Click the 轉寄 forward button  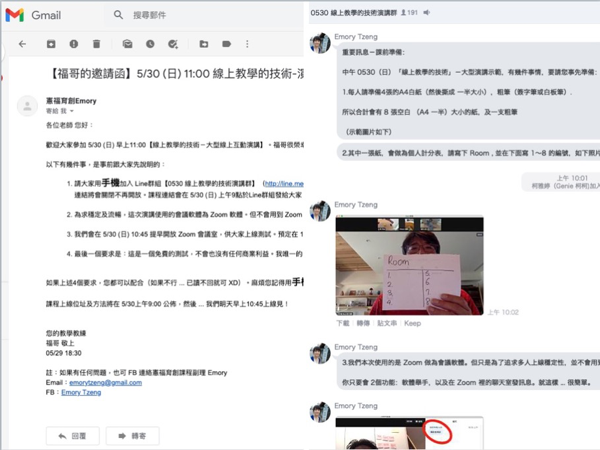(x=132, y=436)
